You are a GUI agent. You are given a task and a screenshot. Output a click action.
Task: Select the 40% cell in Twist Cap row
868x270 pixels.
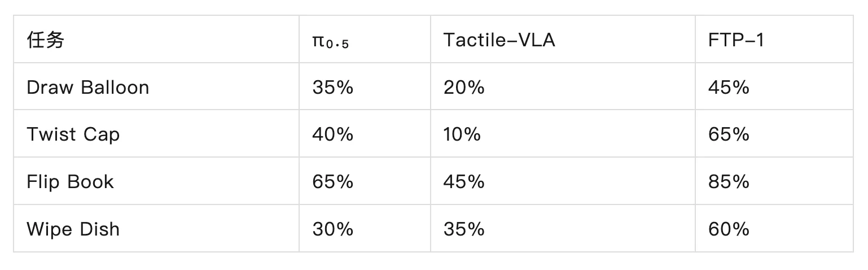pos(365,134)
